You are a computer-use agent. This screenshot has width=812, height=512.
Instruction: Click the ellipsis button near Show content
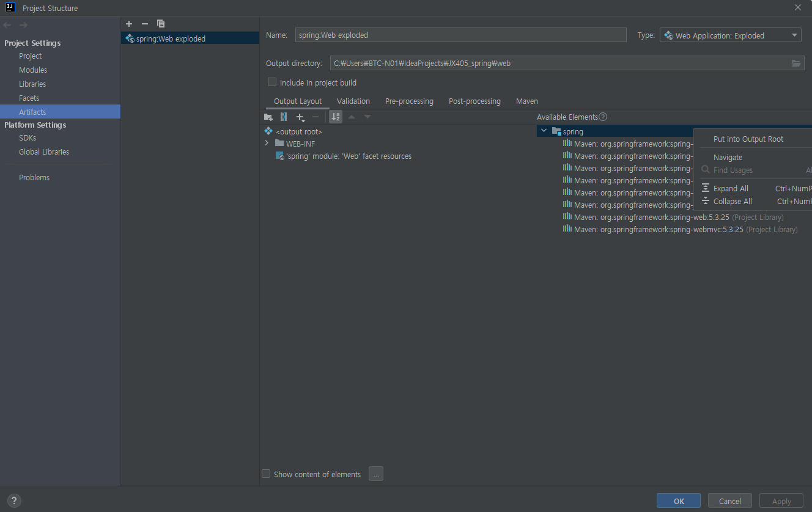[376, 474]
